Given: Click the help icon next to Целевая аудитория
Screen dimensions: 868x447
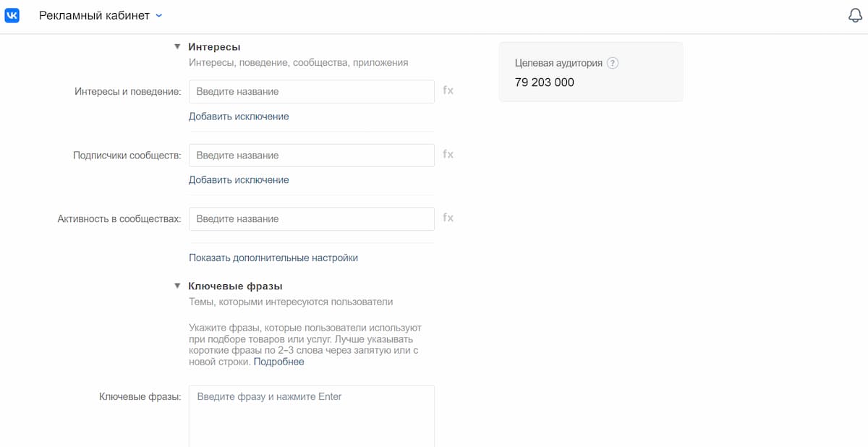Looking at the screenshot, I should pyautogui.click(x=613, y=63).
